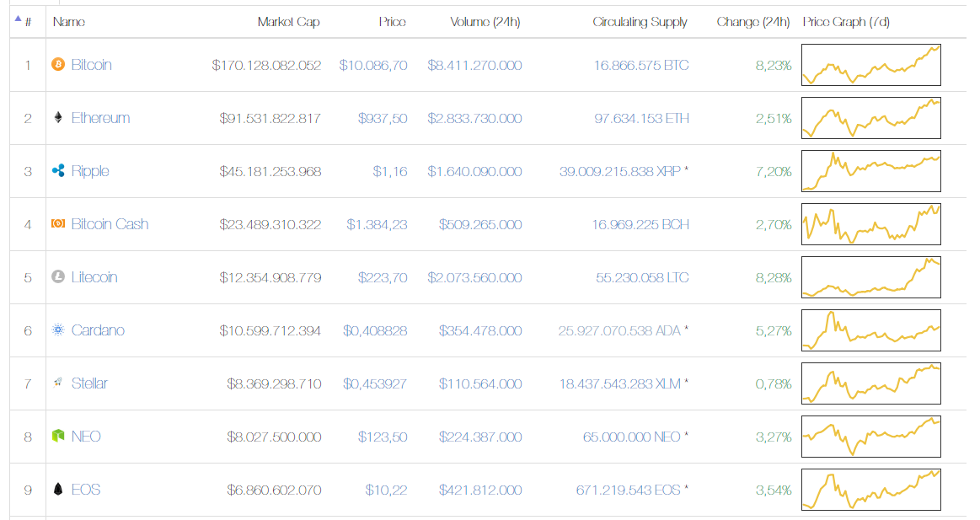Sort by Market Cap column header
980x520 pixels.
click(x=288, y=22)
